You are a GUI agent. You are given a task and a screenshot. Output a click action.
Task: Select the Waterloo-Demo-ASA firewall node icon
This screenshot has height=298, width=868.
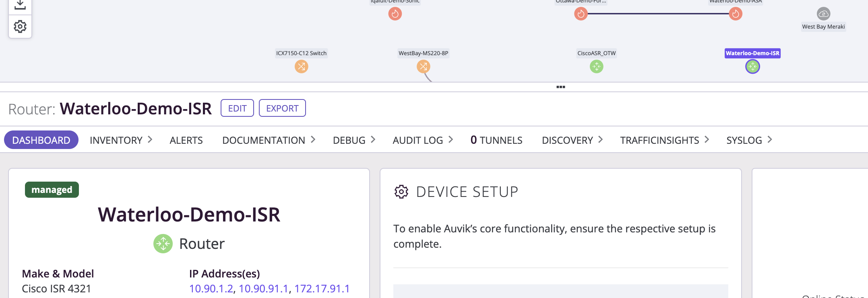tap(736, 14)
